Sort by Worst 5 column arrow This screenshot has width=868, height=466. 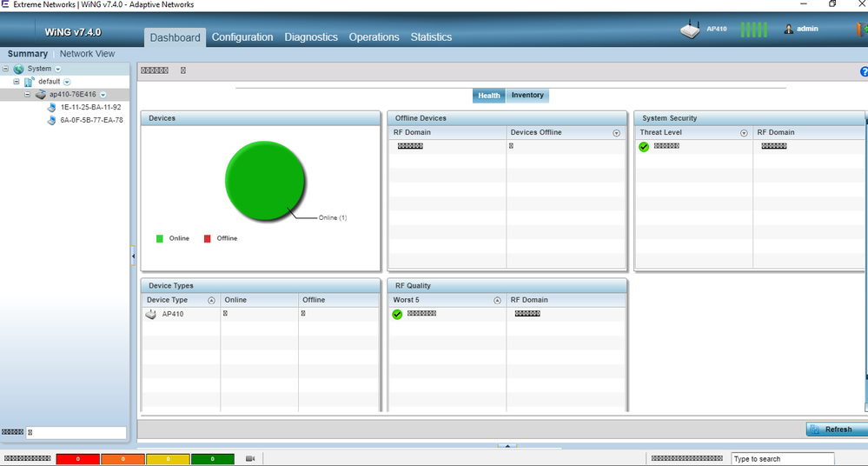pos(497,300)
